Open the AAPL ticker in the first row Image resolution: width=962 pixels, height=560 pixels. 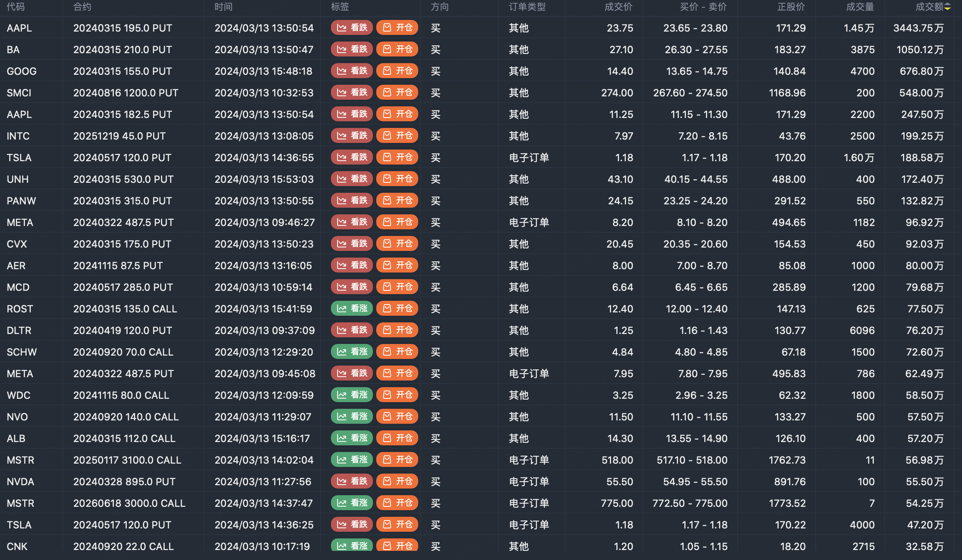(19, 28)
